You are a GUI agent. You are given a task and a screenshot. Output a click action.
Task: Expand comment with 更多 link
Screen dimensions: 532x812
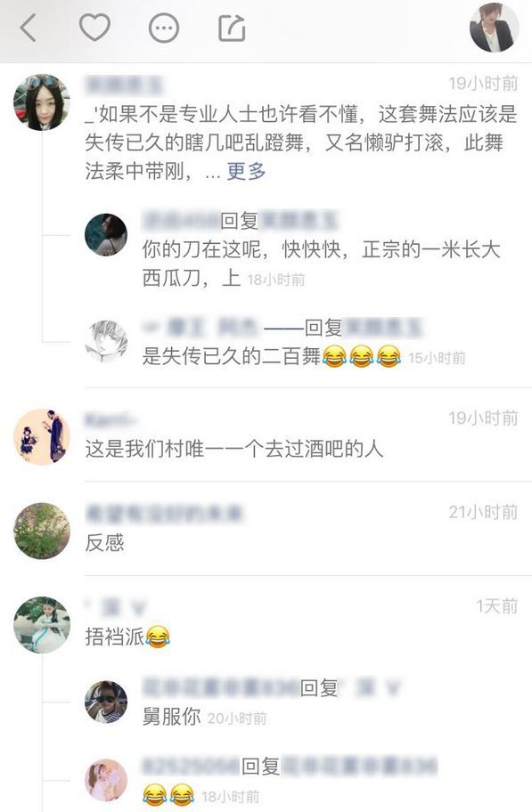coord(246,171)
